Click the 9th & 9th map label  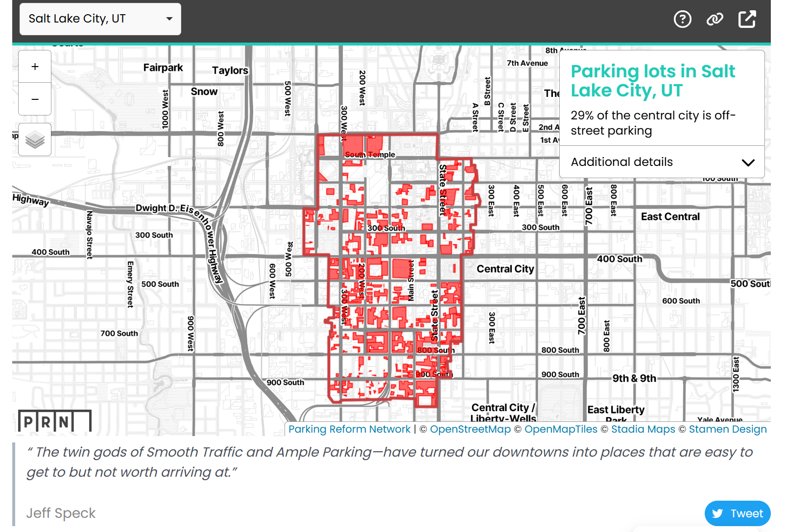(x=634, y=378)
